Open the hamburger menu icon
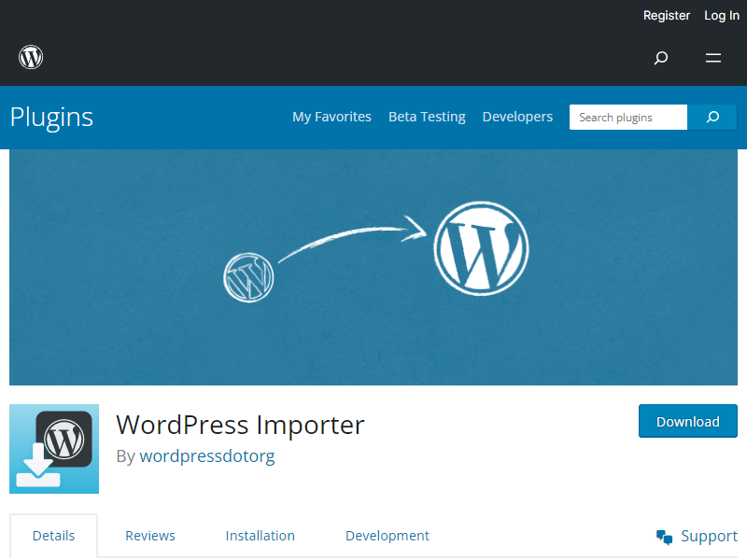 713,58
